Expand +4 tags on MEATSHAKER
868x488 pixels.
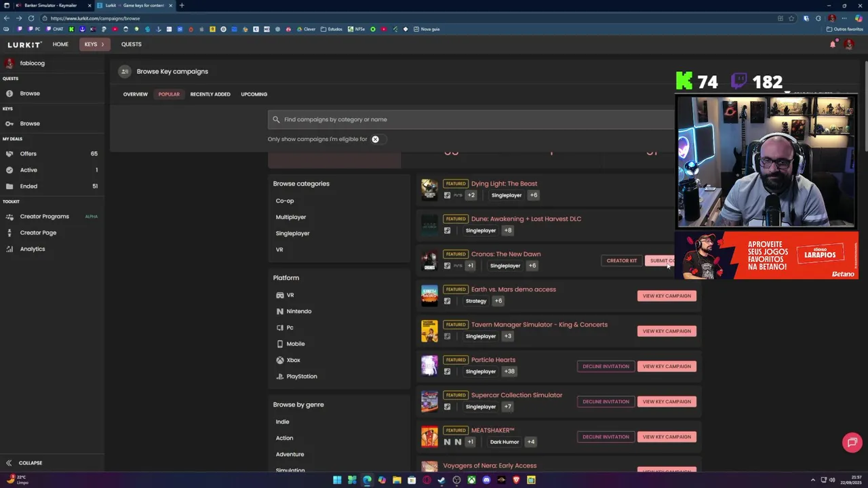[x=531, y=442]
